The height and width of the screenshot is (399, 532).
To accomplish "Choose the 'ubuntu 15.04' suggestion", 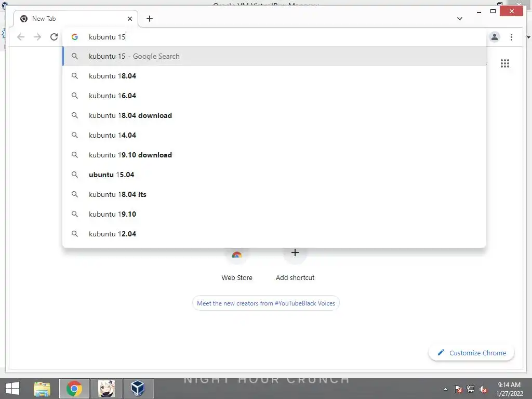I will tap(274, 175).
